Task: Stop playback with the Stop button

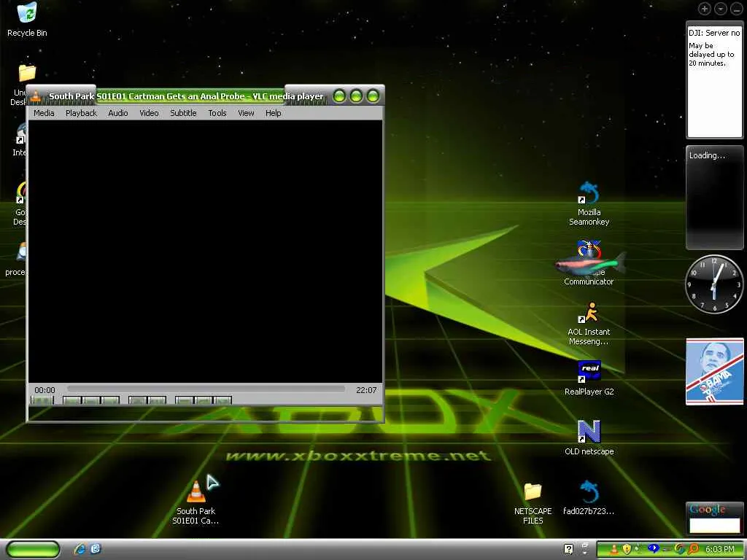Action: tap(91, 400)
